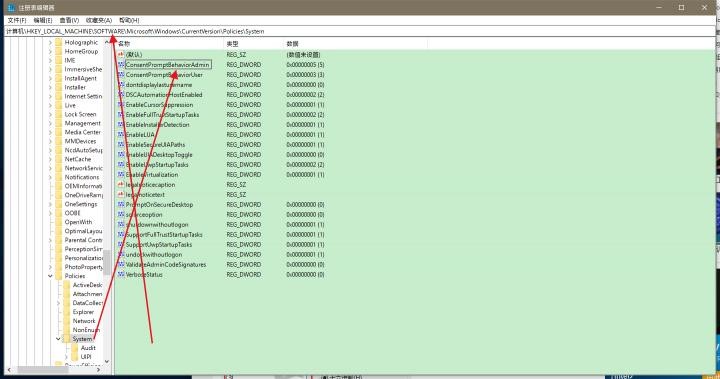The width and height of the screenshot is (720, 379).
Task: Expand the Holographic tree node
Action: (x=50, y=42)
